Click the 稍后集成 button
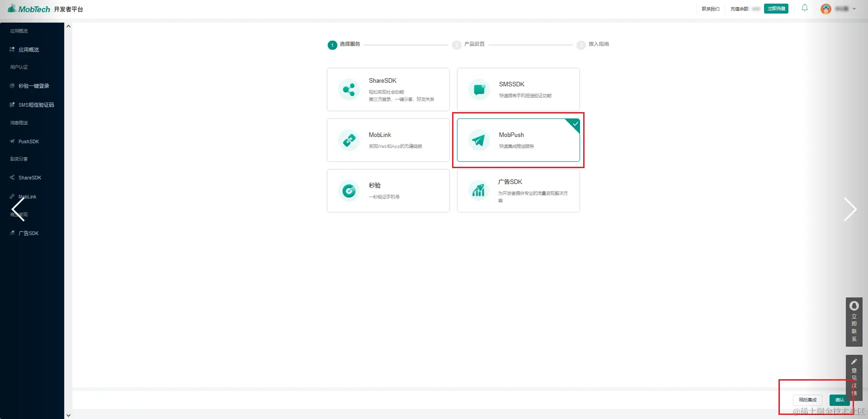 click(808, 400)
